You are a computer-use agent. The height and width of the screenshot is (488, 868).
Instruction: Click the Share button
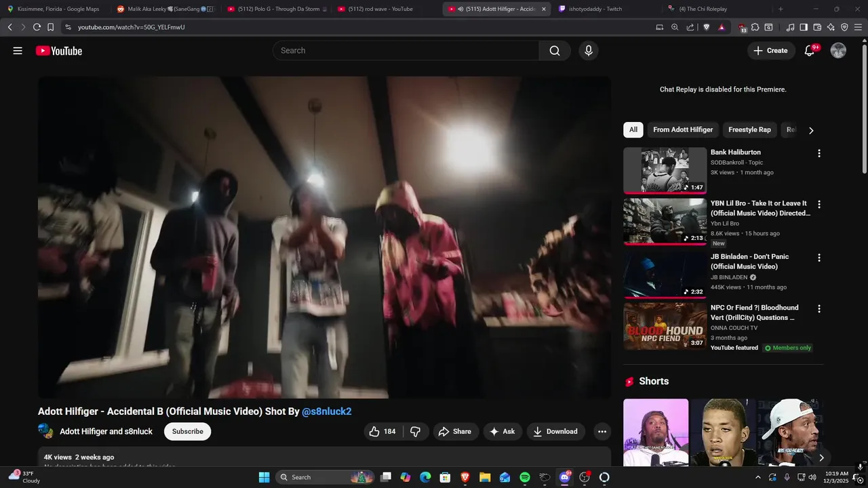coord(455,432)
